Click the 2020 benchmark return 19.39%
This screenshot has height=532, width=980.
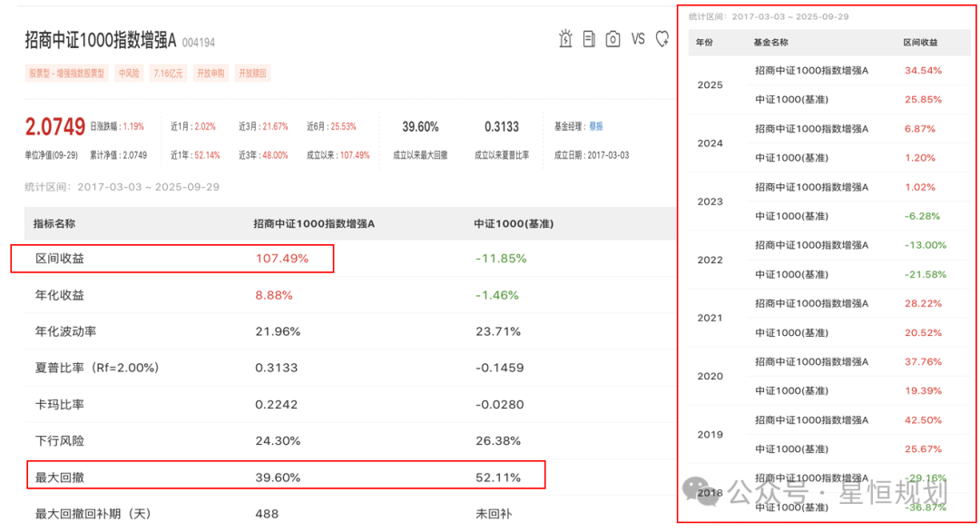click(x=923, y=390)
